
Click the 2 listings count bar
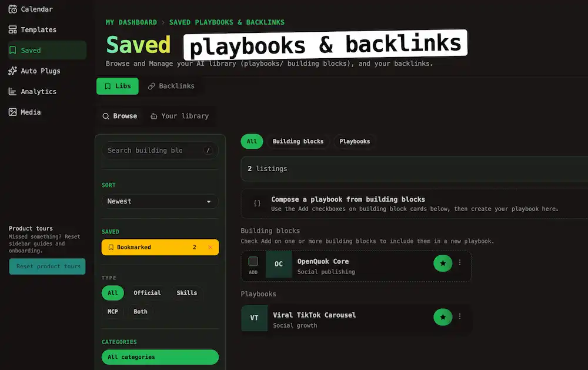point(415,169)
